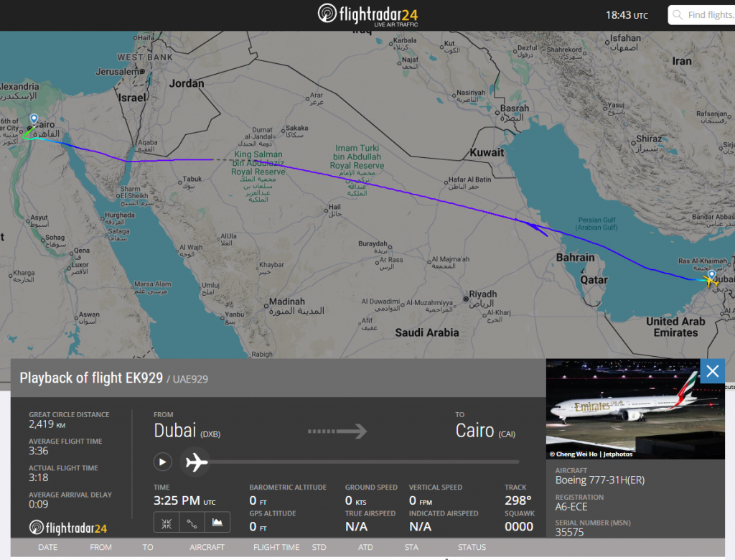The height and width of the screenshot is (560, 735).
Task: Click the Flightradar24 logo in the header
Action: [x=367, y=14]
